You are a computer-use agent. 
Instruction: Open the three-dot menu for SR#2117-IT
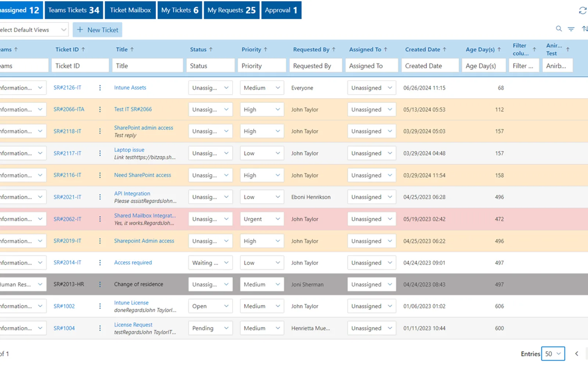pyautogui.click(x=100, y=153)
